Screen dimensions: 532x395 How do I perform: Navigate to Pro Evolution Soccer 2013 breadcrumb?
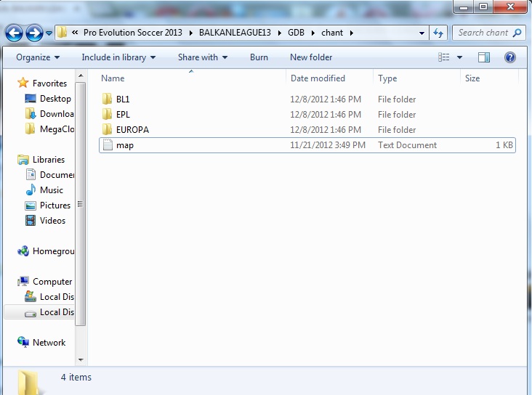(133, 33)
